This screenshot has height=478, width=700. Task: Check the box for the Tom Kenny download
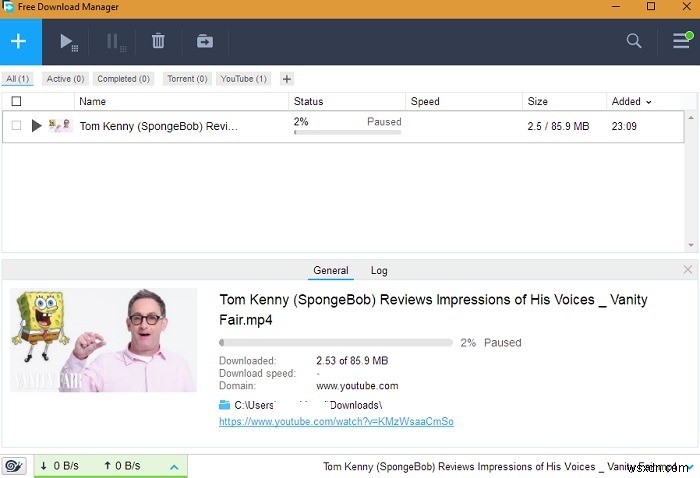17,125
